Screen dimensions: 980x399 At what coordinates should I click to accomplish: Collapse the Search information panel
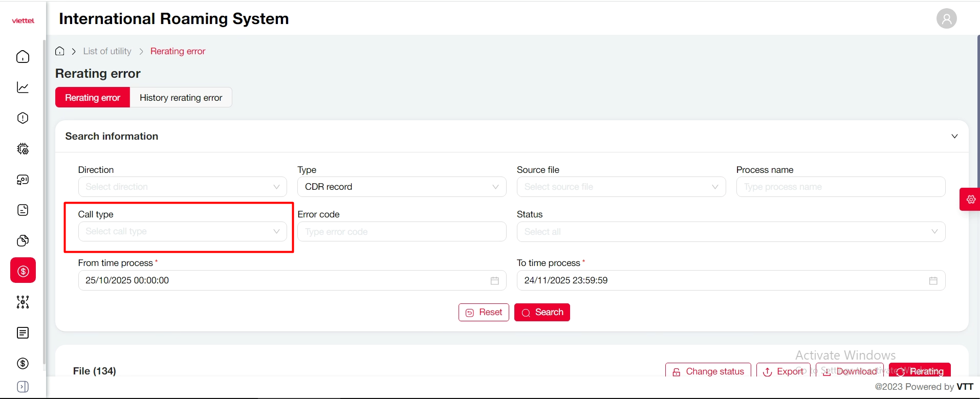tap(954, 137)
